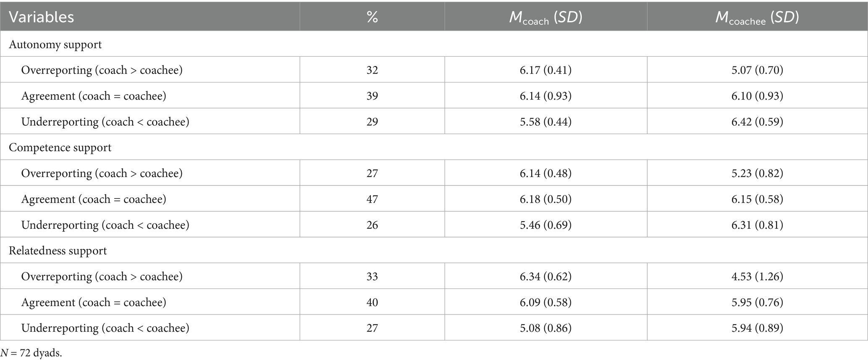The width and height of the screenshot is (868, 362).
Task: Click the 5.46 (0.69) coach cell
Action: tap(545, 225)
